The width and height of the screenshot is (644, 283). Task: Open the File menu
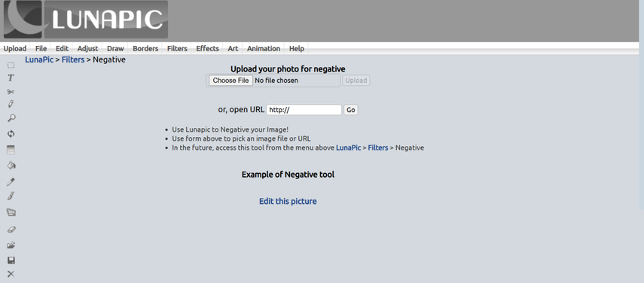point(41,48)
